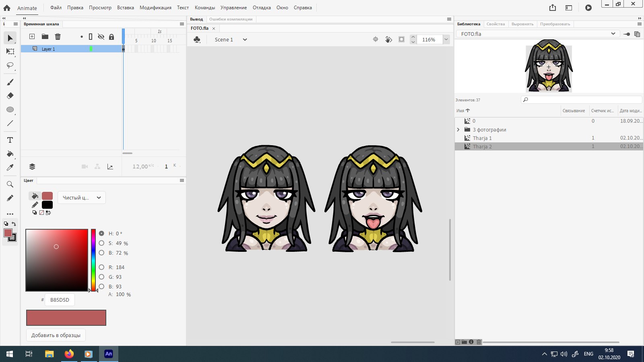Toggle outline view for all layers

(91, 37)
